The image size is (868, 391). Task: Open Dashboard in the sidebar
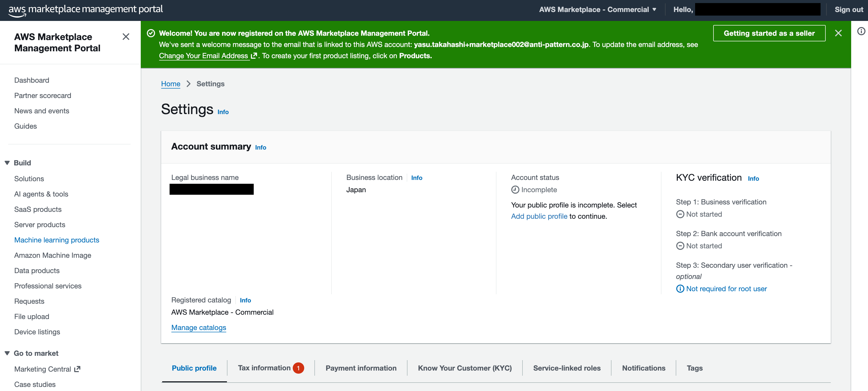click(32, 80)
